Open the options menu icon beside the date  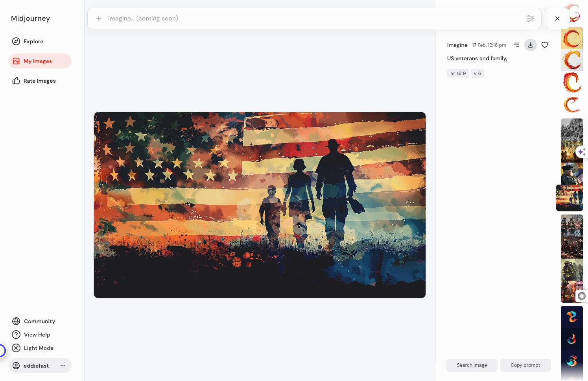(516, 45)
